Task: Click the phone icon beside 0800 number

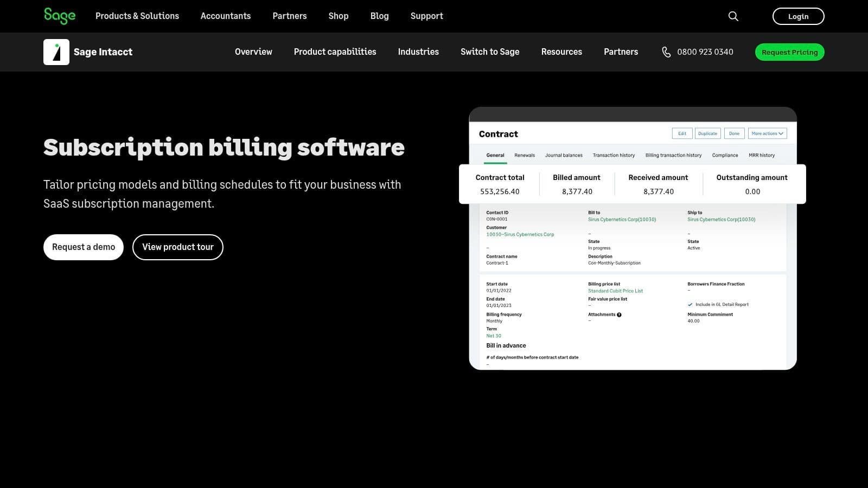Action: point(666,52)
